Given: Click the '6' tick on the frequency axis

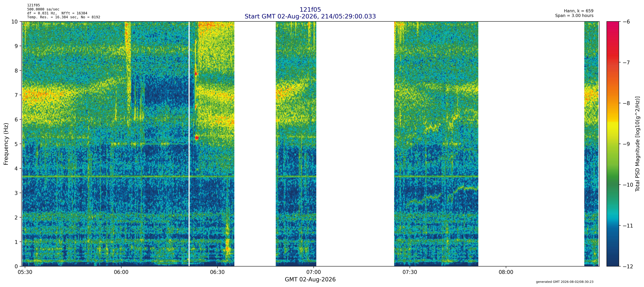Looking at the screenshot, I should 16,120.
